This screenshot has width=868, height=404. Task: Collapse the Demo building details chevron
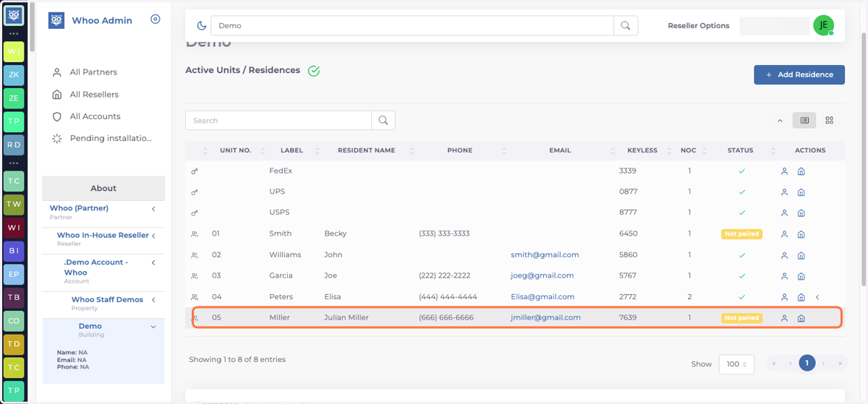click(153, 327)
